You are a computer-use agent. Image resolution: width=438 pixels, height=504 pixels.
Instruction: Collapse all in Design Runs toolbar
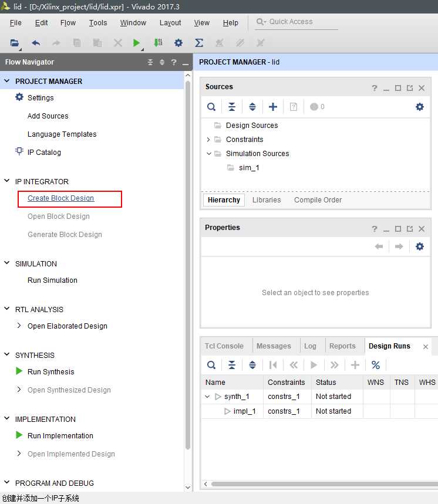click(232, 365)
